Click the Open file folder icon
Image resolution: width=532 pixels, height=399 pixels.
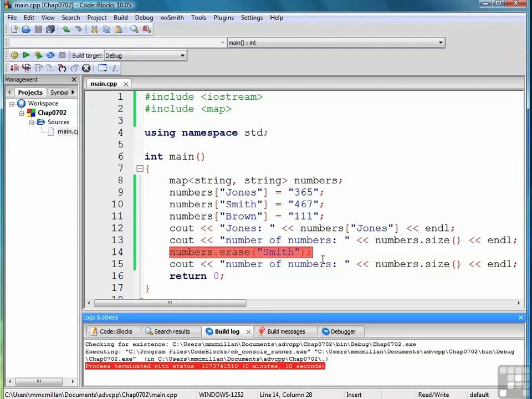point(27,29)
